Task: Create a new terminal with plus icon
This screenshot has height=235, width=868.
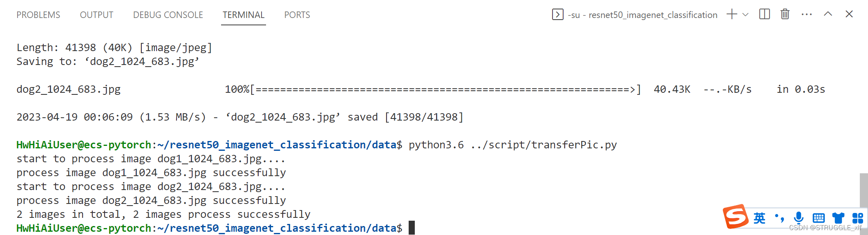Action: click(732, 14)
